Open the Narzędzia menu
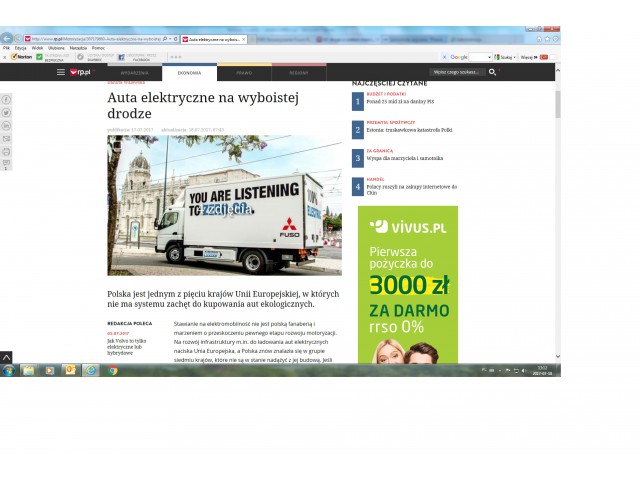 click(78, 47)
